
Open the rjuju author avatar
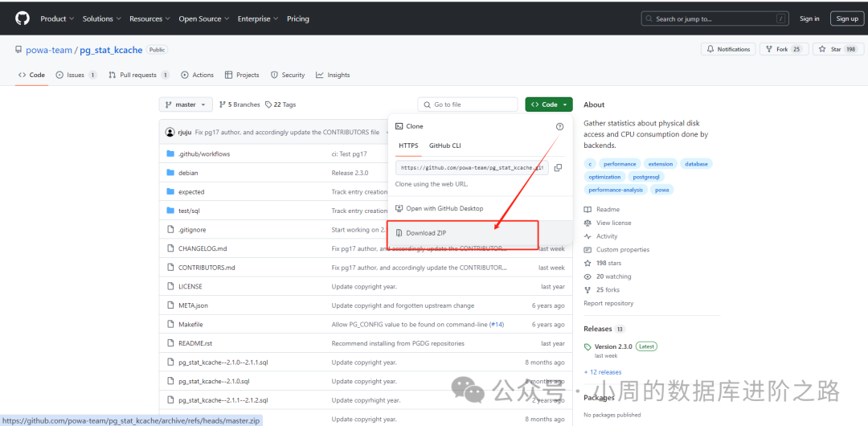(x=170, y=133)
